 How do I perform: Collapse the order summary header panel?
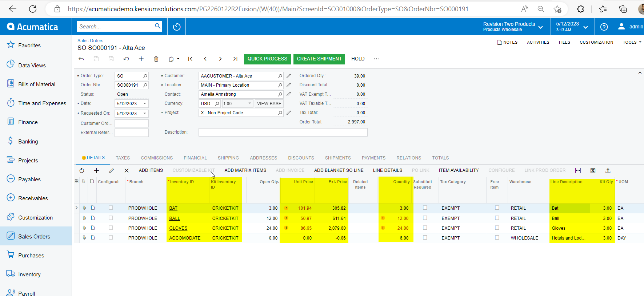(640, 73)
